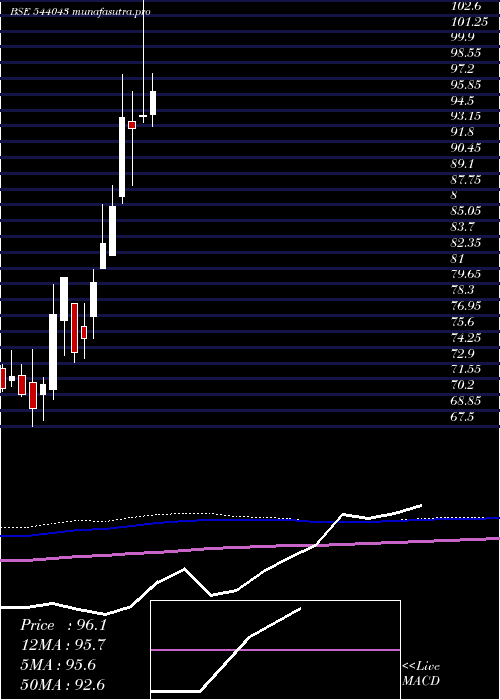Click the 97.2 axis label
The height and width of the screenshot is (700, 500).
point(462,69)
